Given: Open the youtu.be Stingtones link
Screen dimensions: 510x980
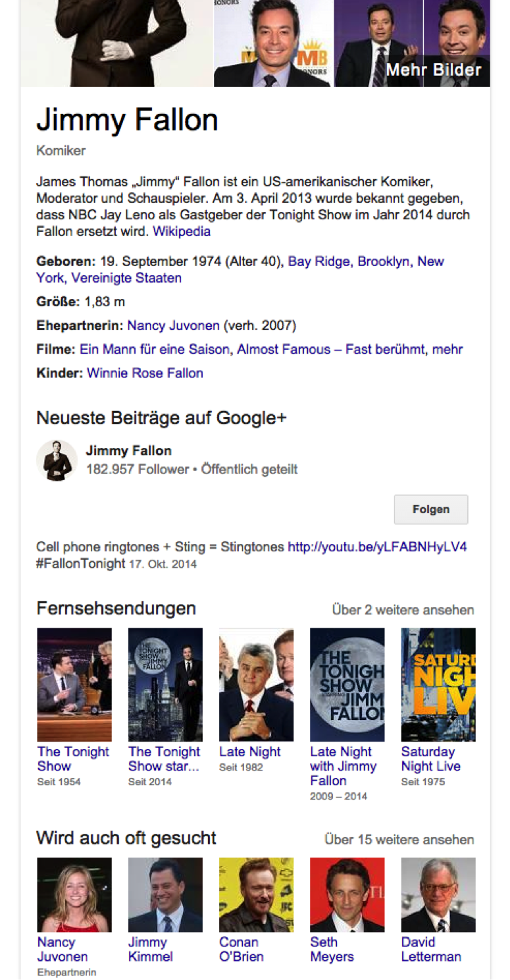Looking at the screenshot, I should 378,547.
